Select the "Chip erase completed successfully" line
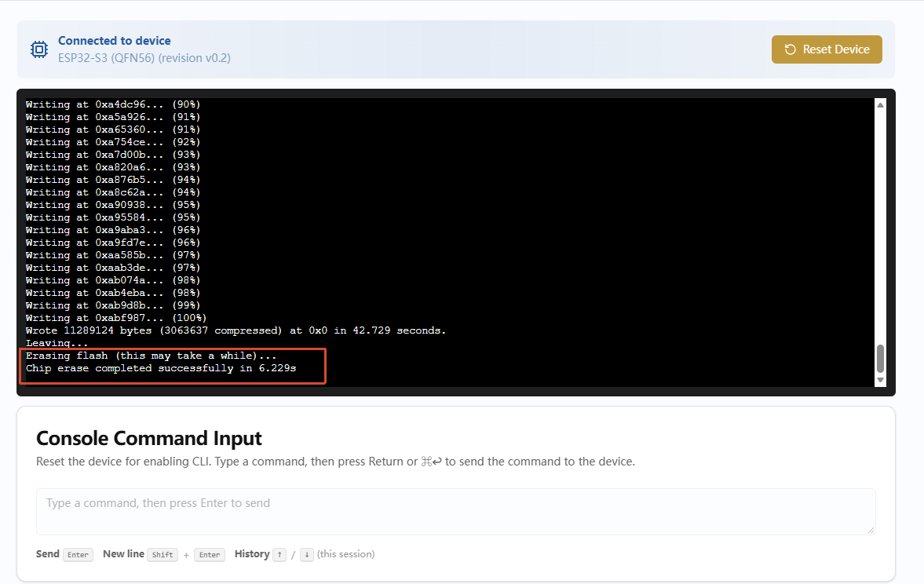 pos(161,368)
